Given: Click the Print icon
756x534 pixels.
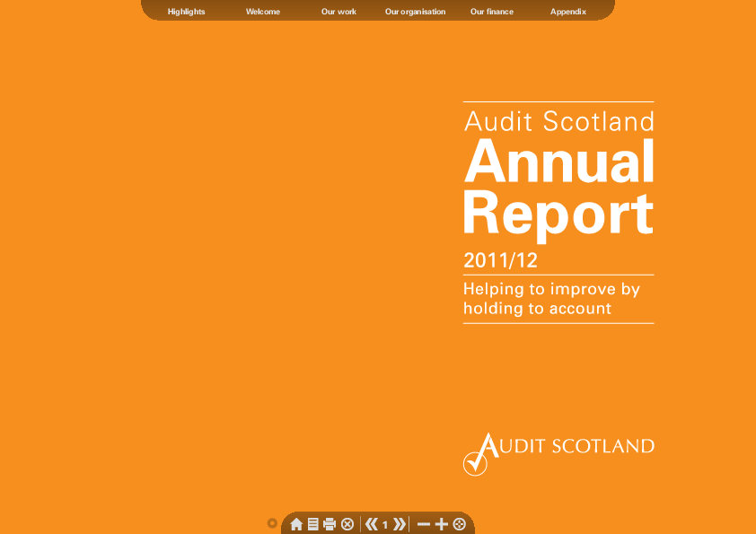Looking at the screenshot, I should click(x=330, y=524).
